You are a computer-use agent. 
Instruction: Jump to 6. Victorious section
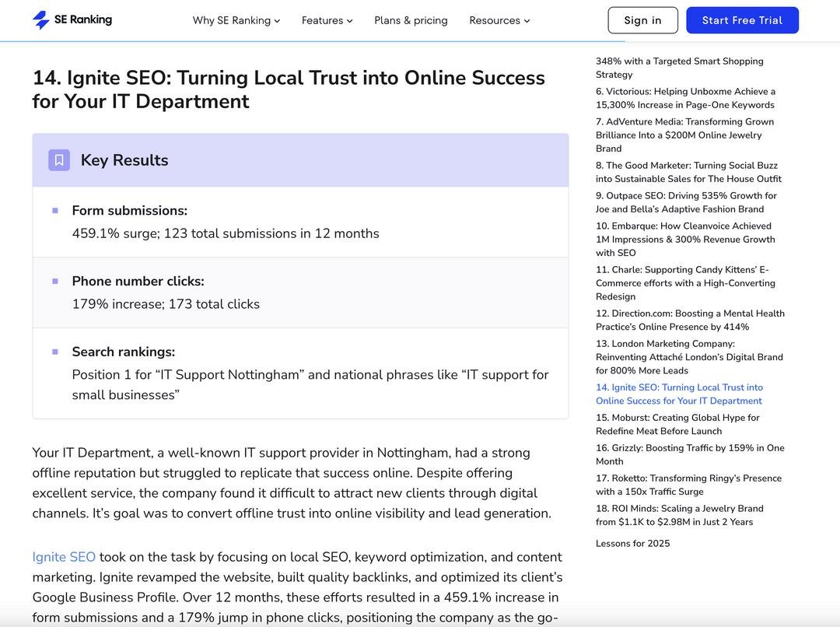[x=685, y=98]
